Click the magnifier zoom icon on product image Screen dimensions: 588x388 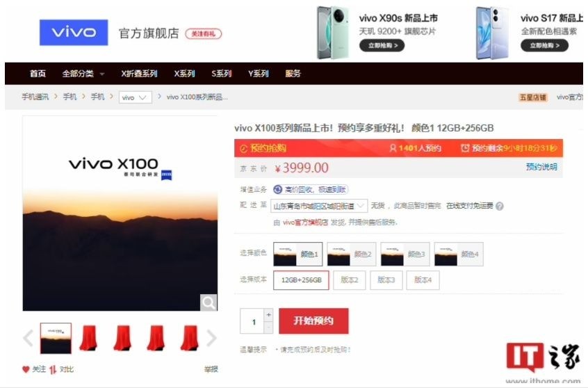(209, 302)
